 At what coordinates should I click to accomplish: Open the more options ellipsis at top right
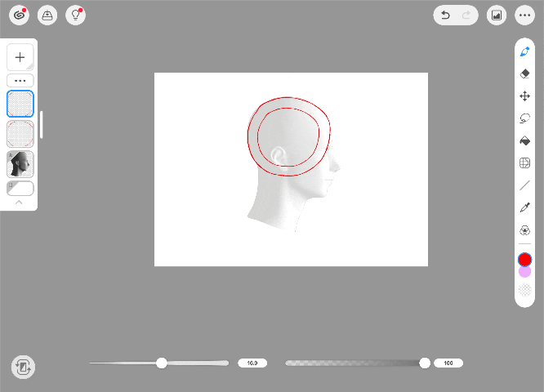[x=524, y=16]
